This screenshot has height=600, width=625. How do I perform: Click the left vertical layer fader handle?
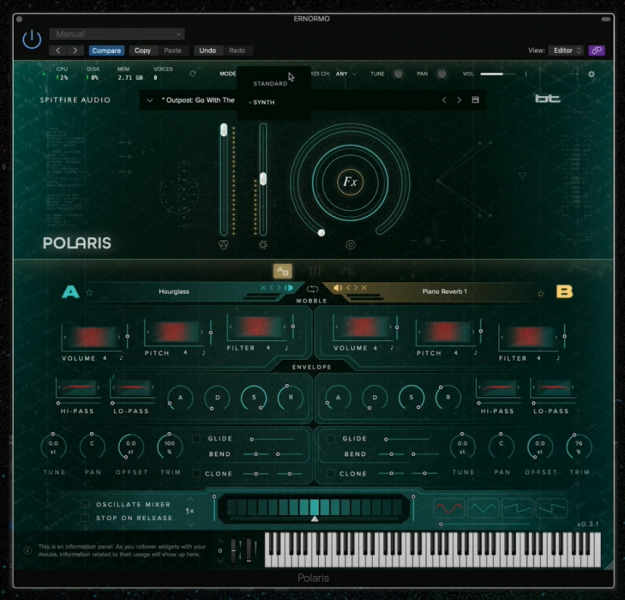[224, 130]
